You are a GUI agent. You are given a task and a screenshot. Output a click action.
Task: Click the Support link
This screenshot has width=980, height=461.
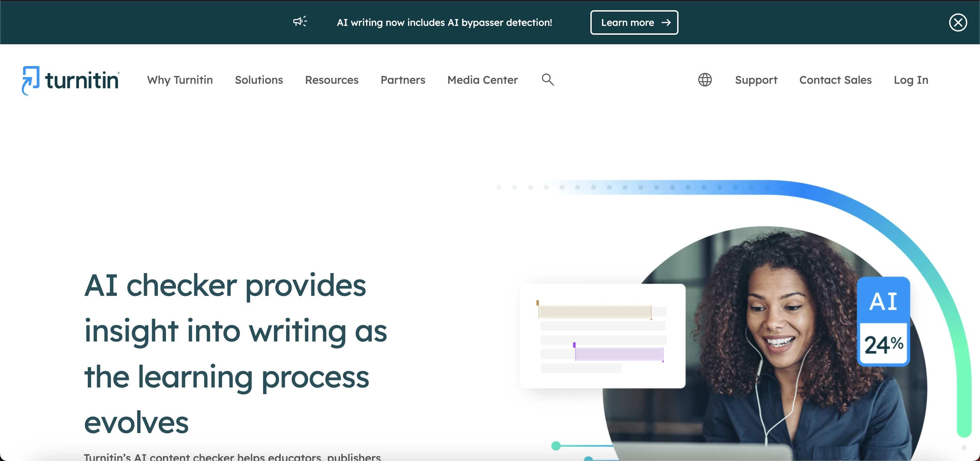coord(756,80)
